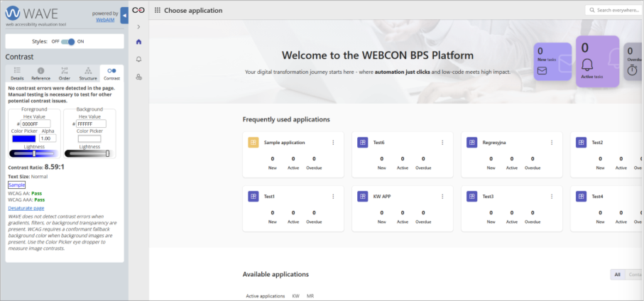This screenshot has width=644, height=301.
Task: Click the Home icon in the sidebar
Action: (x=138, y=42)
